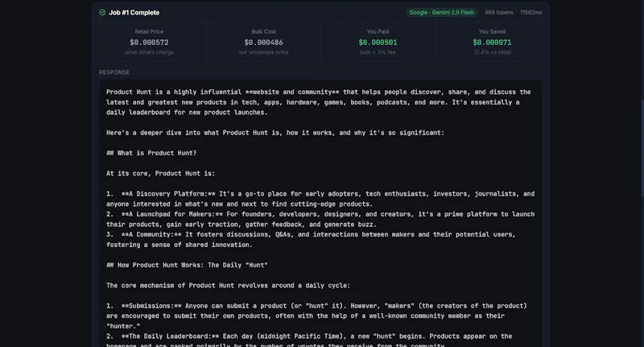Click the 'bulk + 3% fee' caption
This screenshot has height=347, width=644.
(378, 52)
